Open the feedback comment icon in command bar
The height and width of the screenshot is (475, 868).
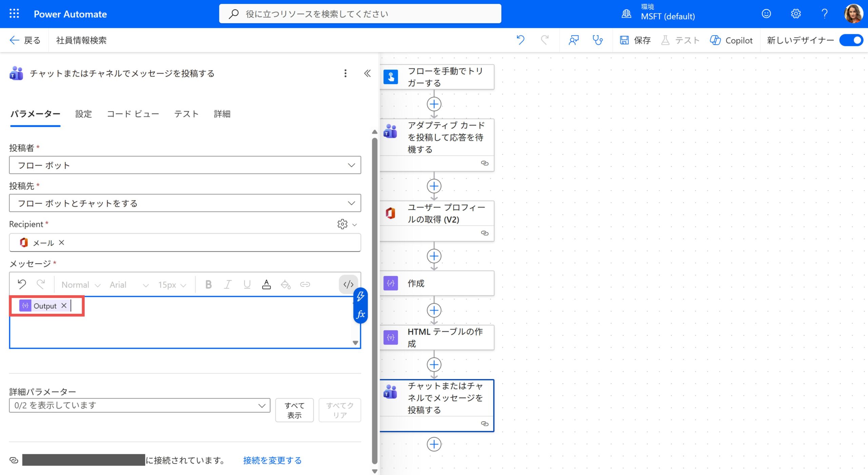573,40
